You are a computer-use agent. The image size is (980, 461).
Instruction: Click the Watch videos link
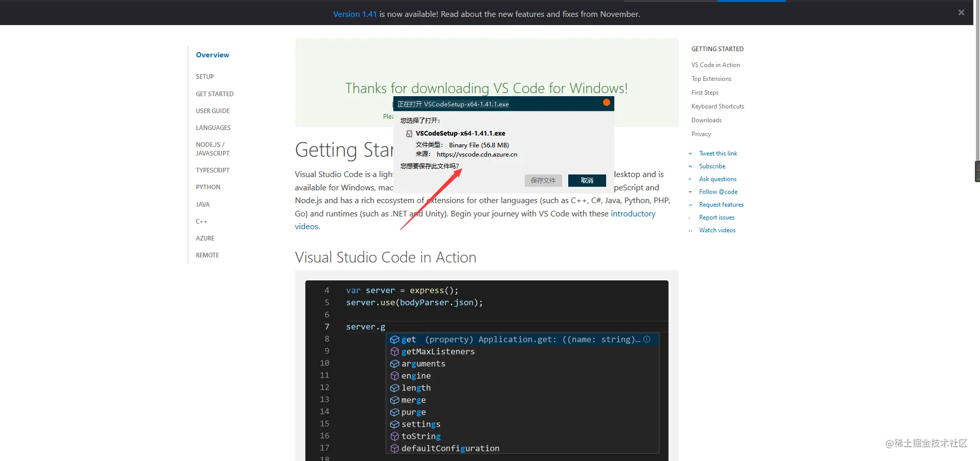717,230
